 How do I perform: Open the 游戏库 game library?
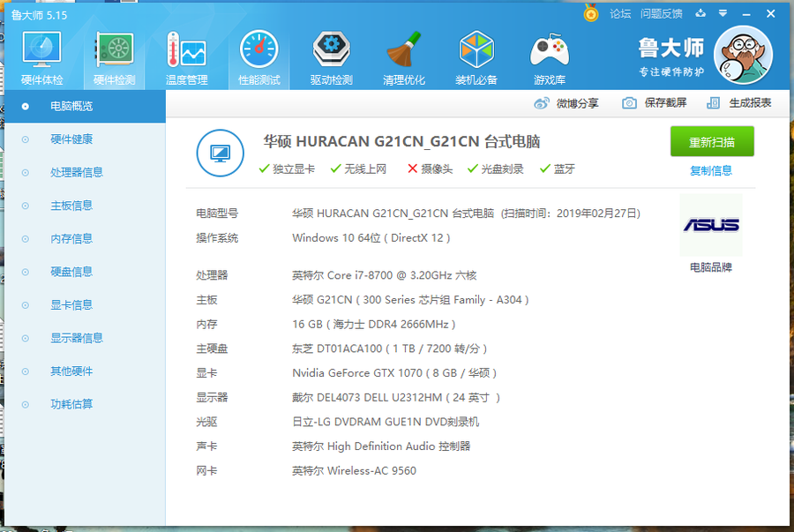pyautogui.click(x=549, y=58)
